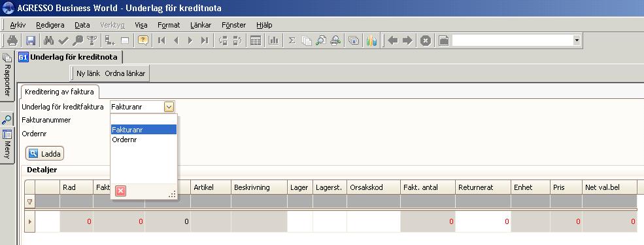Screen dimensions: 644x245
Task: Click the bar chart toolbar icon
Action: (x=273, y=41)
